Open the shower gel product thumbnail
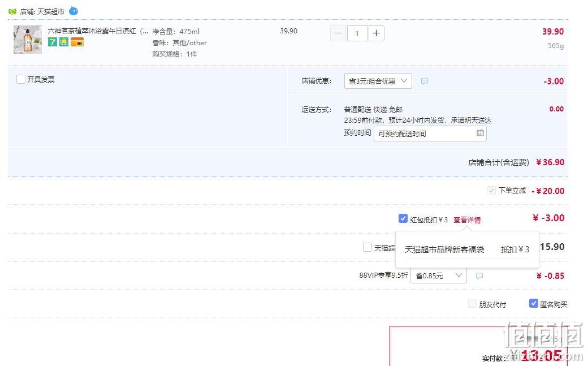Image resolution: width=588 pixels, height=366 pixels. 28,40
